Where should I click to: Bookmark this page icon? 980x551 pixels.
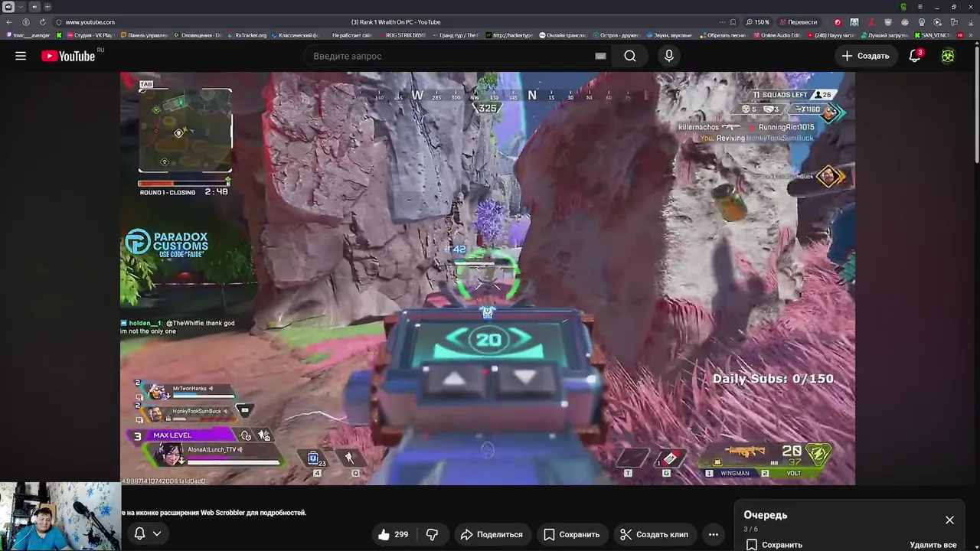[x=733, y=22]
